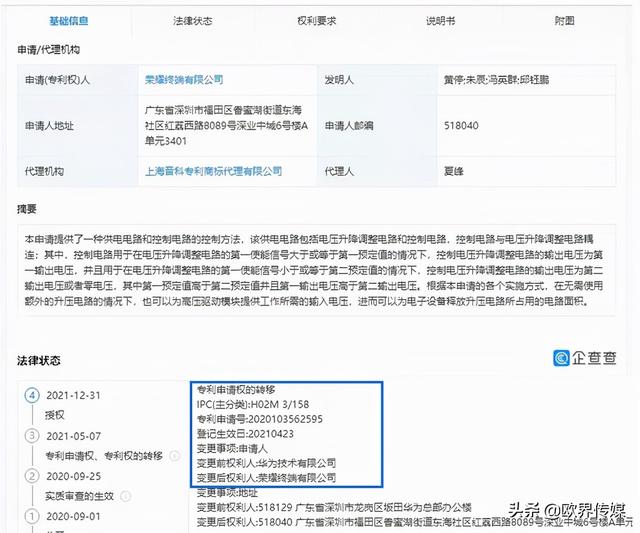Click the 授权 status entry
Image resolution: width=640 pixels, height=533 pixels.
tap(55, 415)
